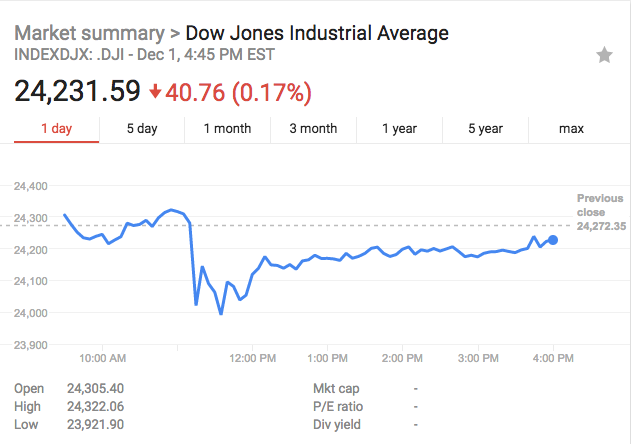Show the 1 month chart
The width and height of the screenshot is (631, 444).
(x=227, y=128)
